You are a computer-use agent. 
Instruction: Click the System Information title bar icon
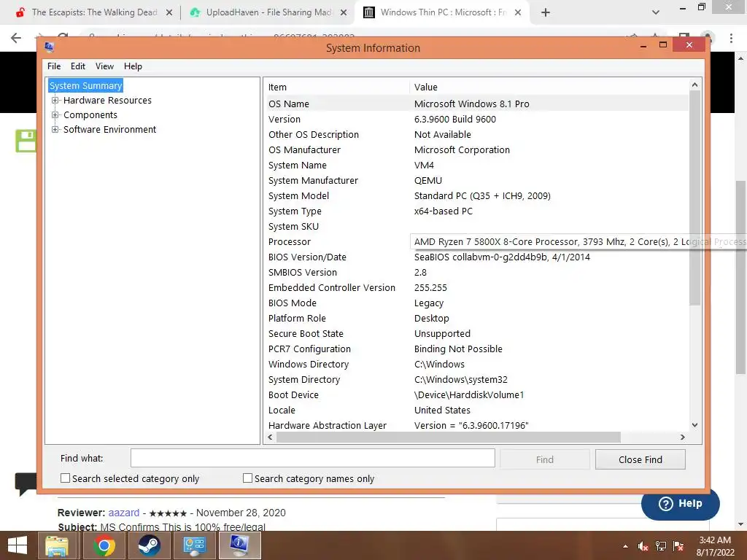pos(49,47)
